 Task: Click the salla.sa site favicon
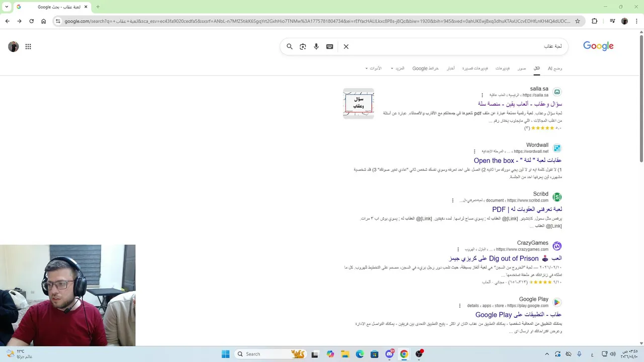tap(557, 92)
